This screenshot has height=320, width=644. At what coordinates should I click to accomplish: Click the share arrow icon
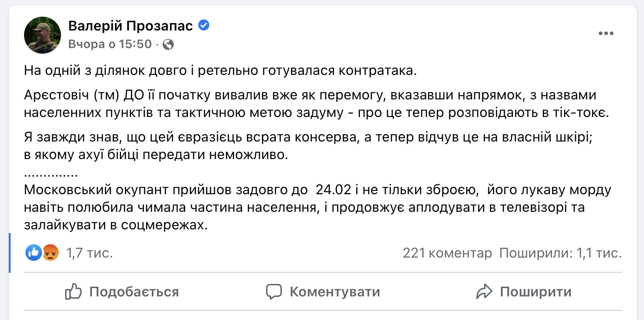tap(485, 292)
